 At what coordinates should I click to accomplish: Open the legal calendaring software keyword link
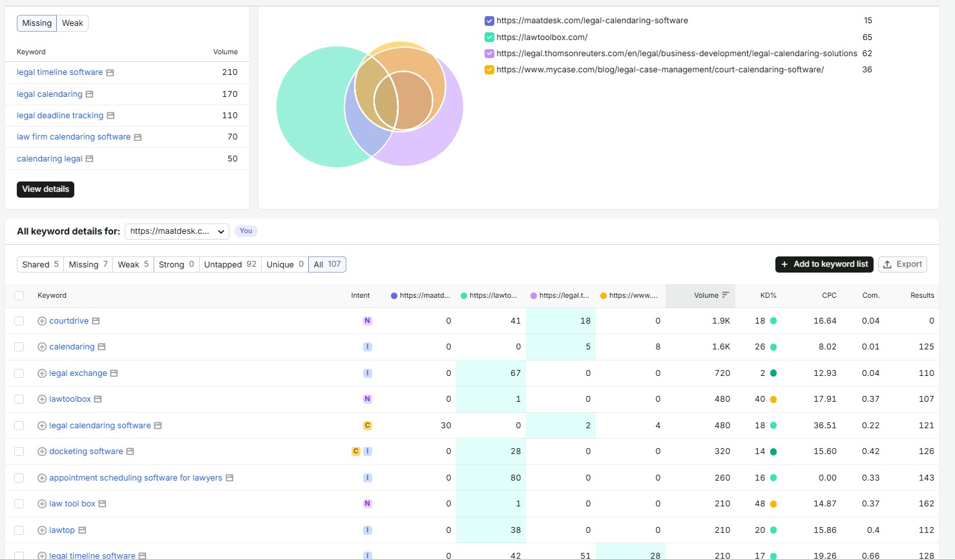[x=100, y=426]
